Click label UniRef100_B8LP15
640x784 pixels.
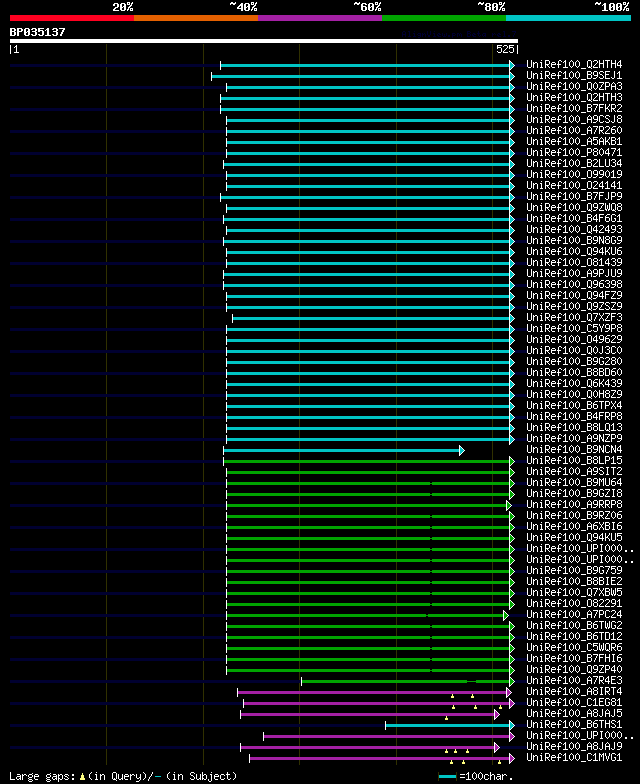click(x=574, y=460)
